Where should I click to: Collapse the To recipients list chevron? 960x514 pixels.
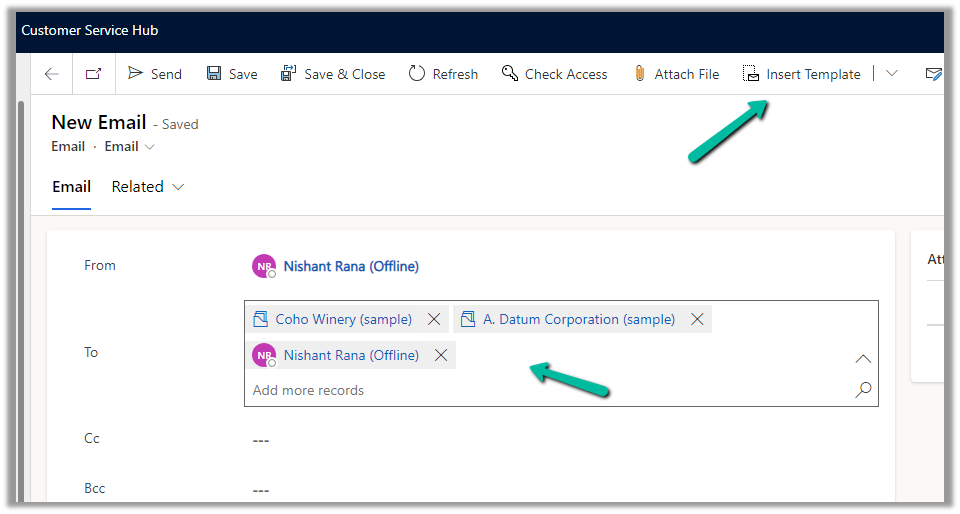[x=863, y=359]
